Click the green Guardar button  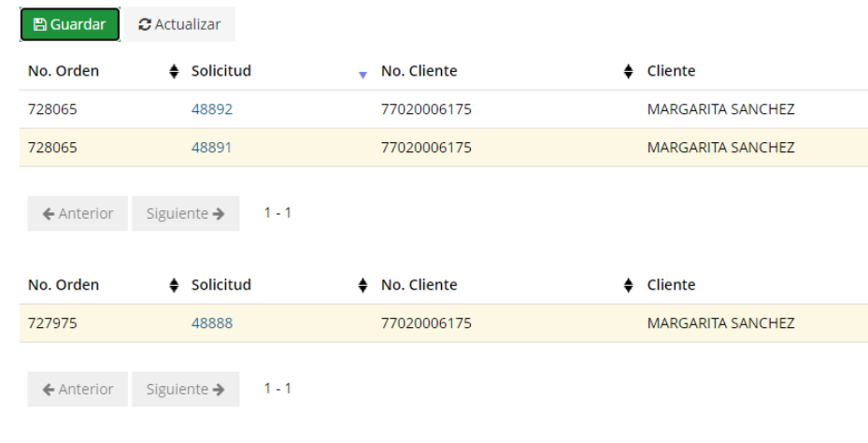point(70,24)
